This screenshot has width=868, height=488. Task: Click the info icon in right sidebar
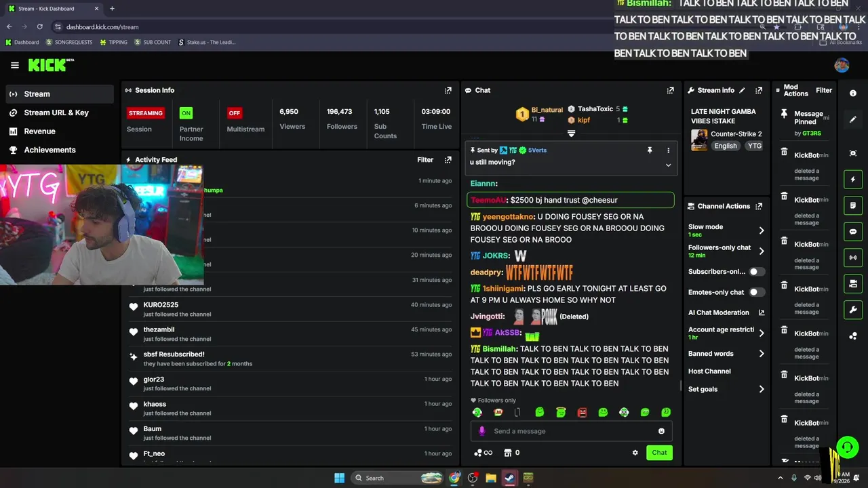tap(853, 94)
